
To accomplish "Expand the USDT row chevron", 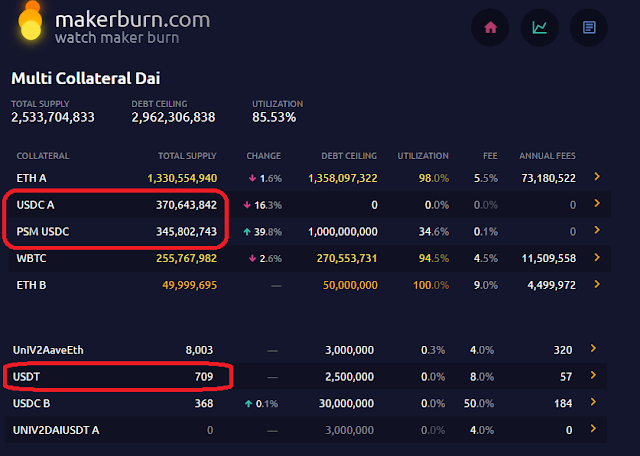I will [x=593, y=375].
